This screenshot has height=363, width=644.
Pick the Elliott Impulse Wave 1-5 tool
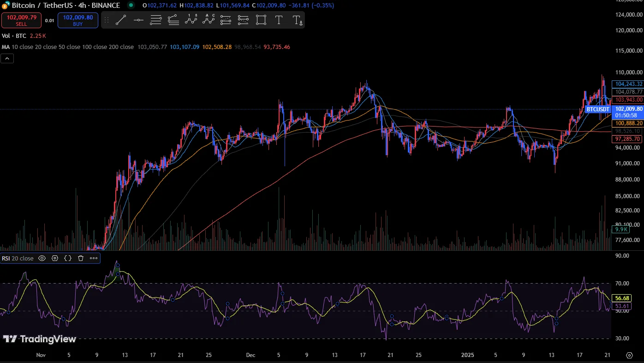click(191, 20)
